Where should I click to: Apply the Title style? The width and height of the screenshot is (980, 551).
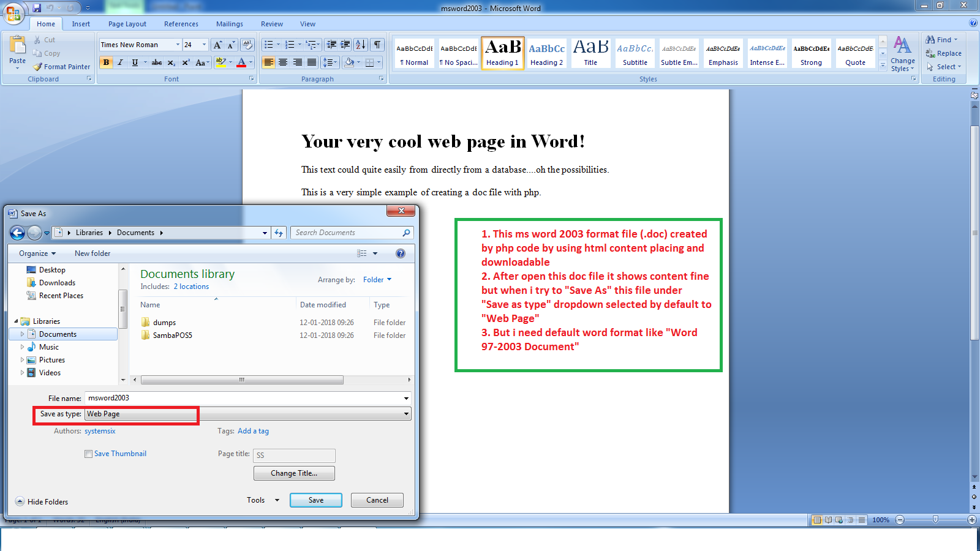(x=590, y=53)
